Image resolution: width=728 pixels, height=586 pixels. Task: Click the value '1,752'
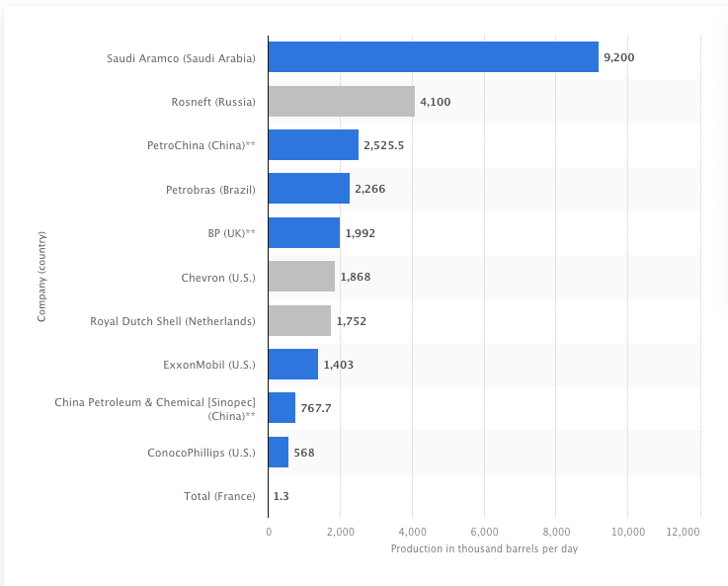pos(352,321)
